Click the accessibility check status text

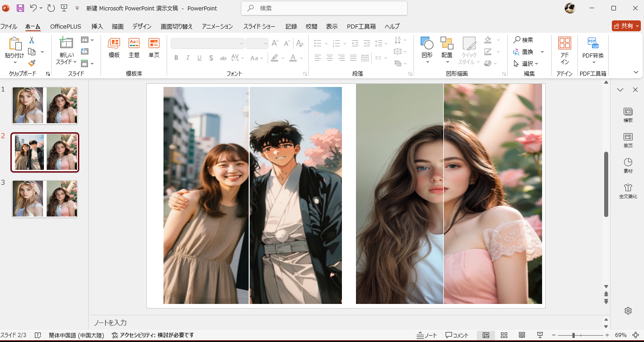click(x=153, y=335)
